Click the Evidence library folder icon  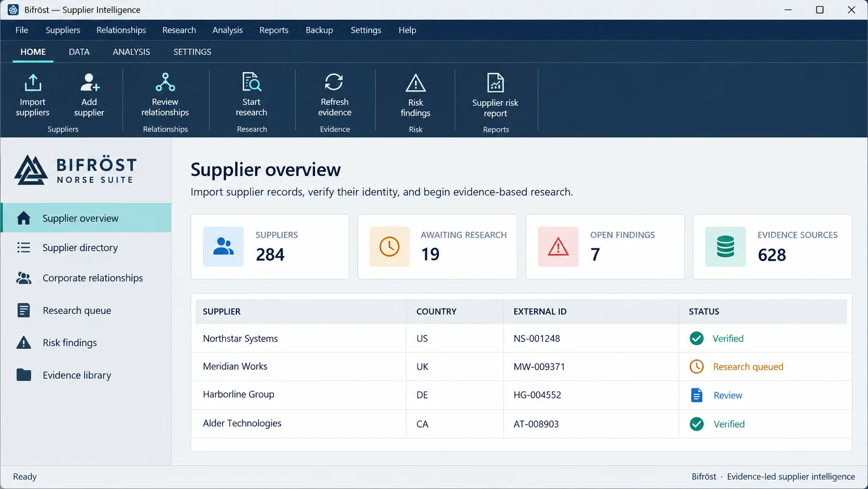pyautogui.click(x=23, y=375)
